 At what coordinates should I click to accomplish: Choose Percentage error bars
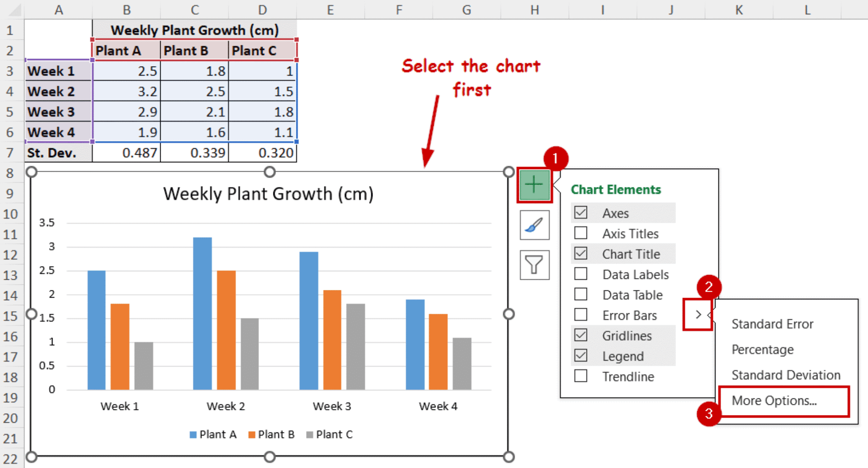click(762, 349)
